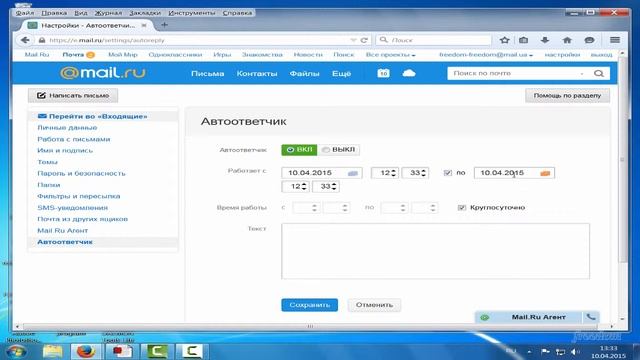Open File Explorer from the taskbar
The height and width of the screenshot is (360, 640).
tap(52, 351)
